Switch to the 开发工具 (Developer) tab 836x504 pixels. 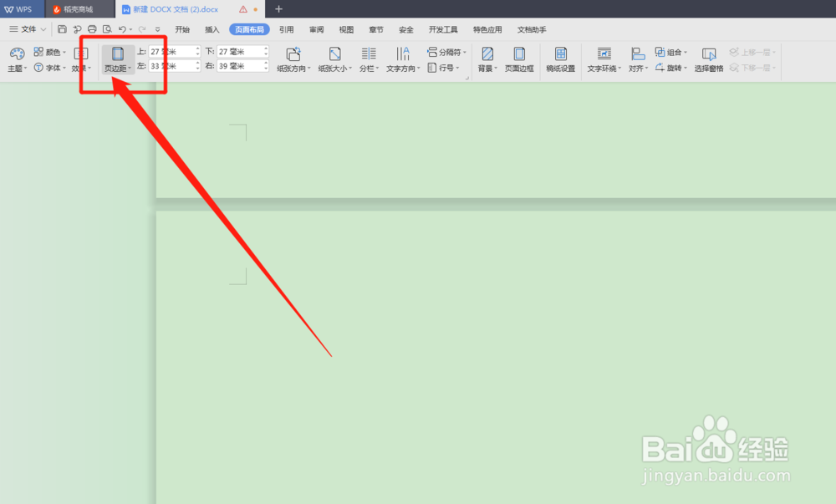444,29
